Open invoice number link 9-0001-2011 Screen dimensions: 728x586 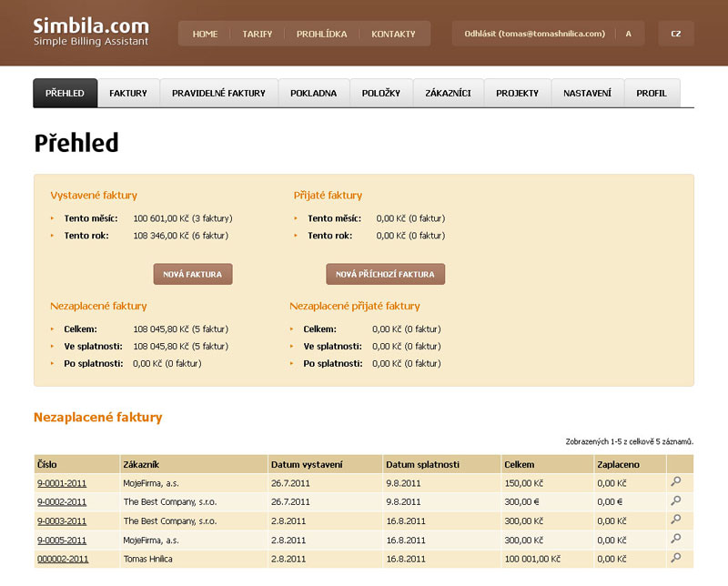pos(62,482)
